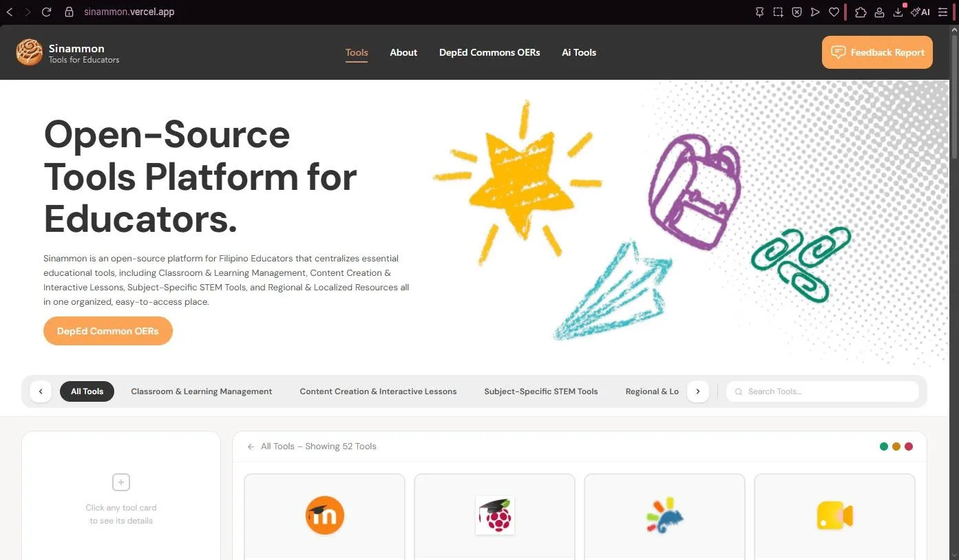959x560 pixels.
Task: Open the Moodle tool card
Action: pos(325,516)
